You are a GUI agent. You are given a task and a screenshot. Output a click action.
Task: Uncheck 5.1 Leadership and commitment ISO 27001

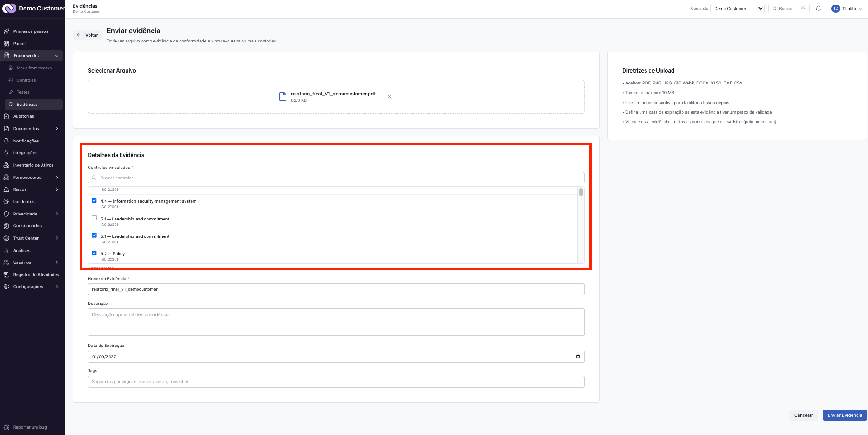(x=95, y=236)
